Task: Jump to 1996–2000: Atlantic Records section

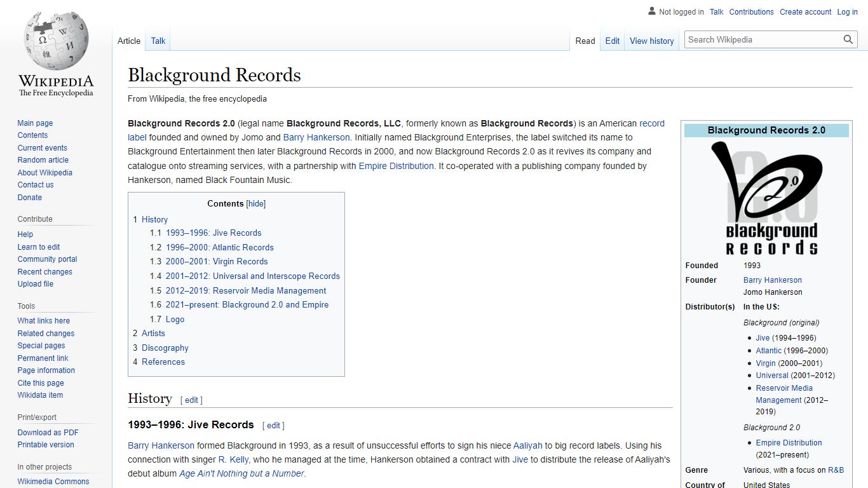Action: (x=220, y=248)
